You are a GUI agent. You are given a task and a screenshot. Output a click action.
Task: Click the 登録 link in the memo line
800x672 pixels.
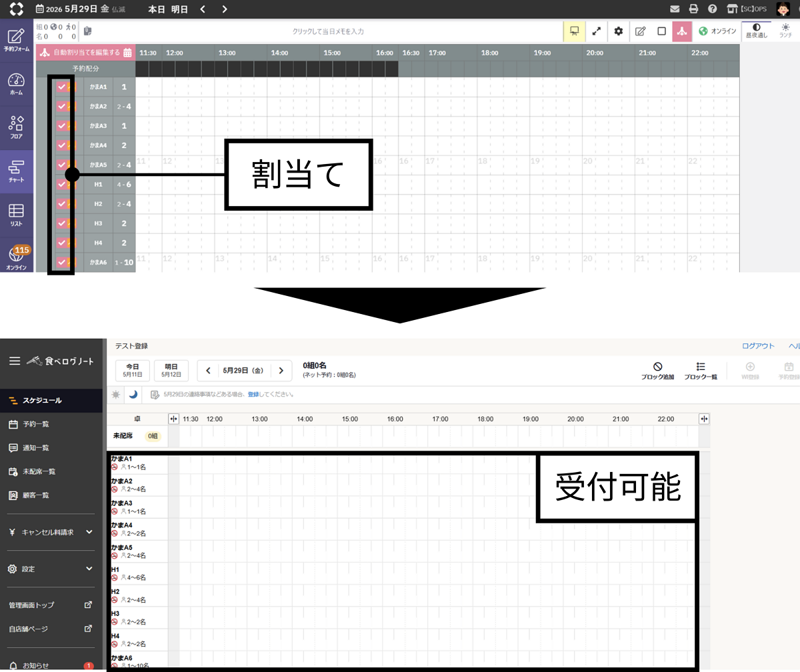click(x=253, y=395)
